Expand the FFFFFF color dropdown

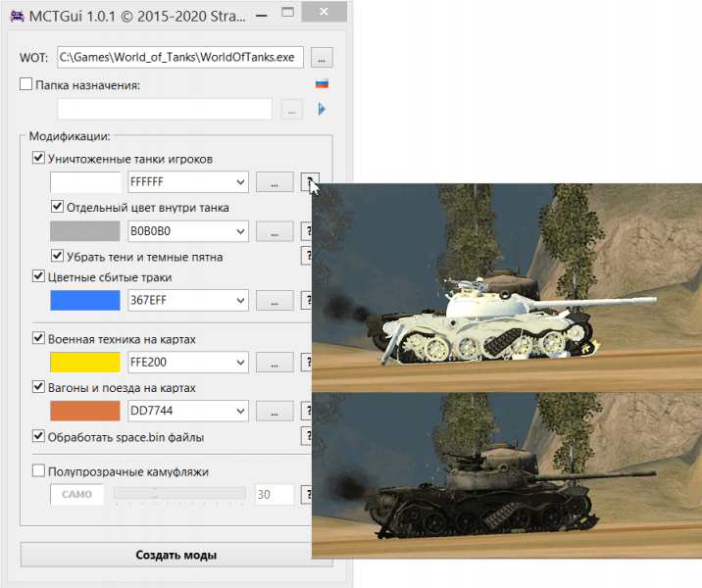click(240, 182)
